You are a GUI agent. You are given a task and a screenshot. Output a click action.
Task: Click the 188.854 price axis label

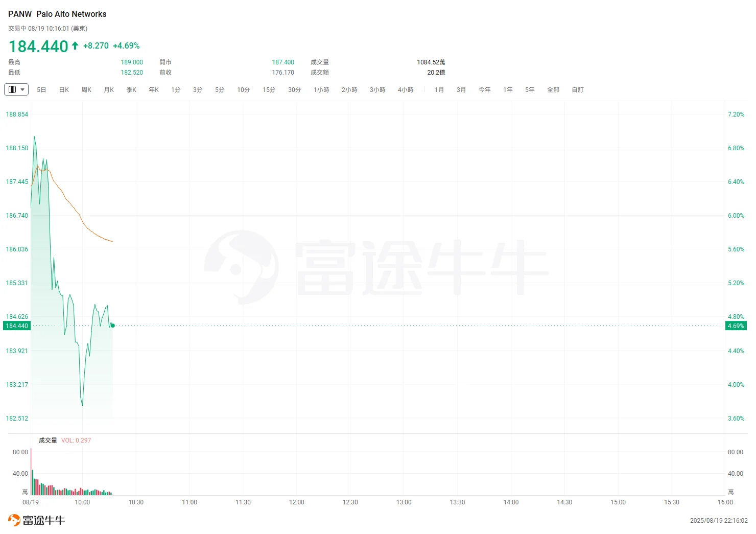click(17, 114)
